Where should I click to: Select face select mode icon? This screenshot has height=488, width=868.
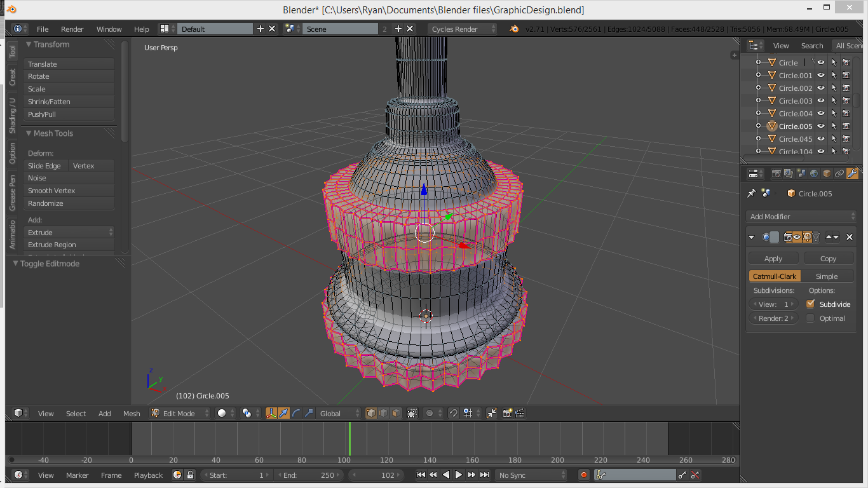coord(396,413)
